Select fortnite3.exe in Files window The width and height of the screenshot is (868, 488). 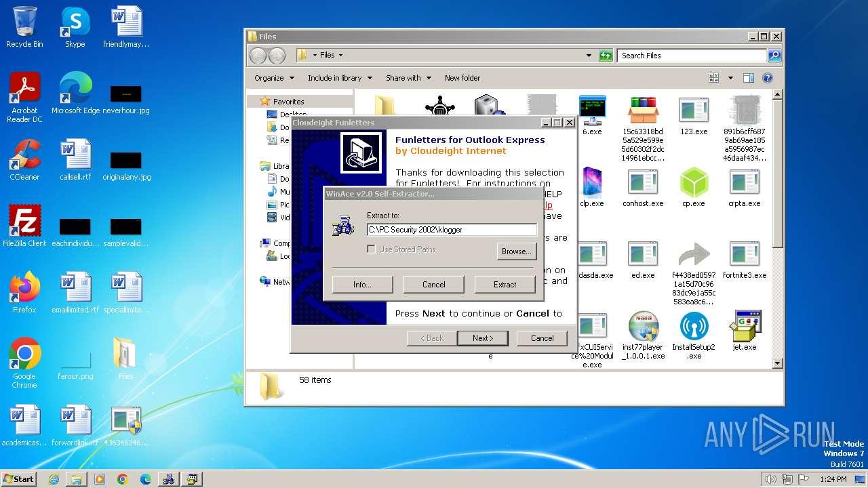pyautogui.click(x=745, y=260)
